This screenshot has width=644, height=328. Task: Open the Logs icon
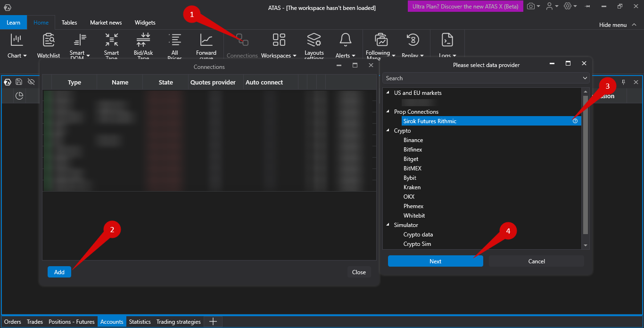click(x=447, y=40)
